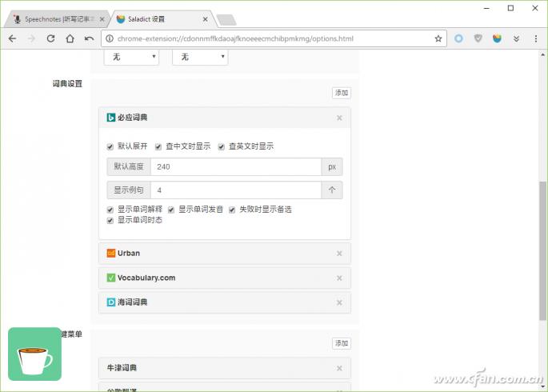The image size is (548, 392).
Task: Remove 必应词典 with its X icon
Action: click(339, 118)
